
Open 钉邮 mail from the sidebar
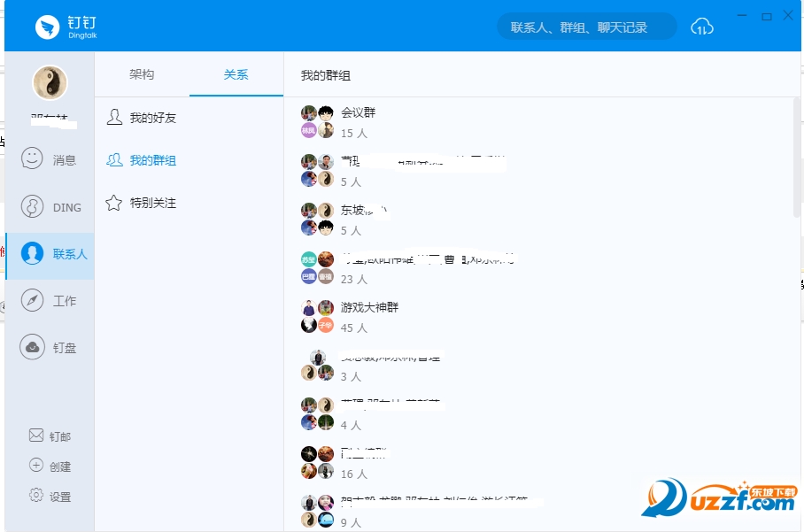(x=50, y=436)
